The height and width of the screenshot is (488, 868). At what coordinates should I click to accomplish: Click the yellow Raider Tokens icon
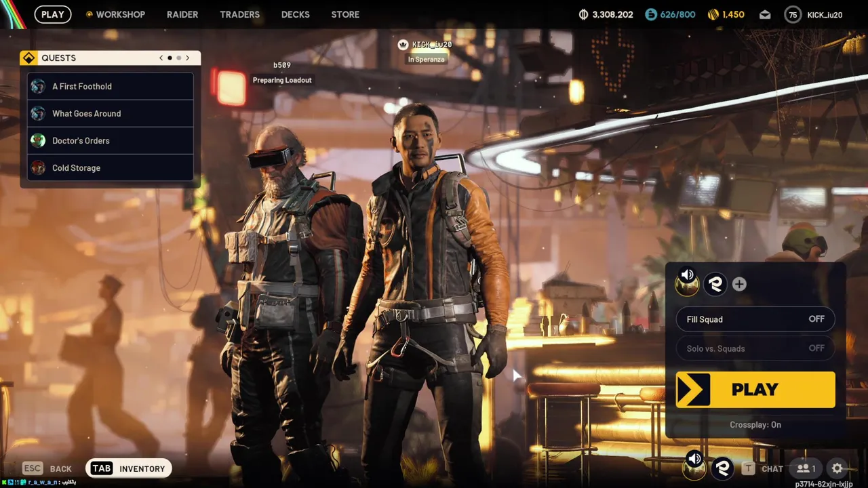(713, 14)
